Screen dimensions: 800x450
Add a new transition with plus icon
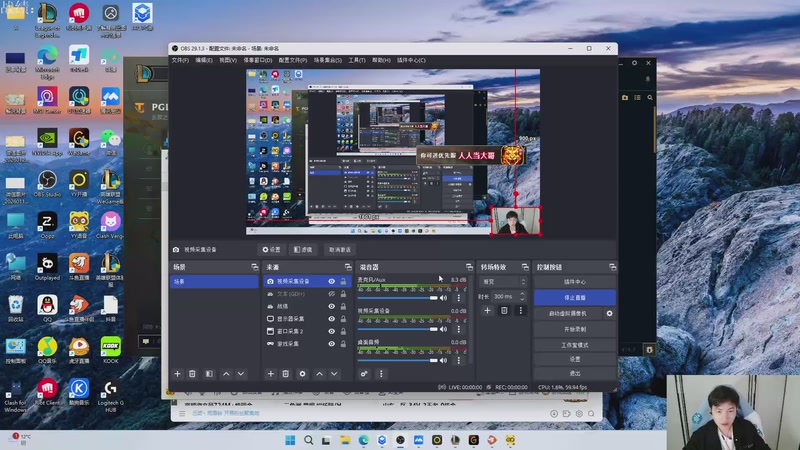pyautogui.click(x=487, y=311)
